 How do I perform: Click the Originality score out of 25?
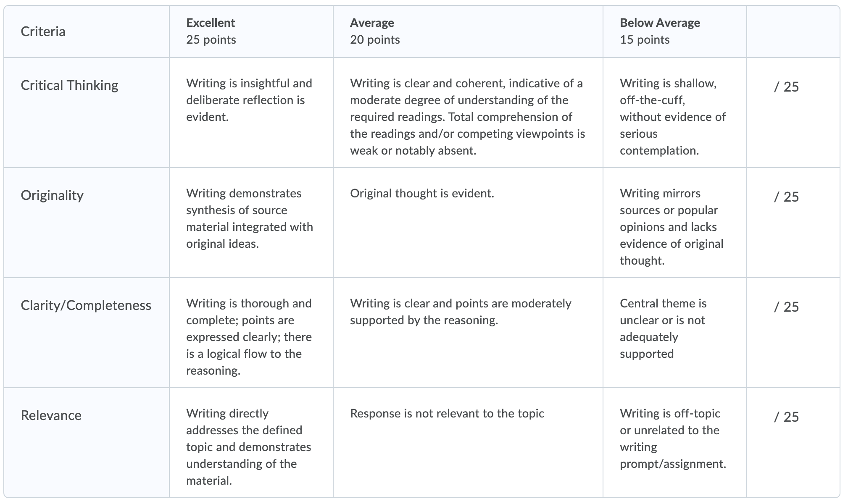pyautogui.click(x=786, y=197)
